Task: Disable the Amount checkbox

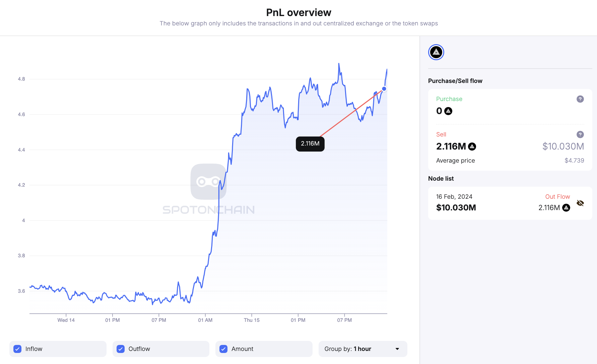Action: coord(223,349)
